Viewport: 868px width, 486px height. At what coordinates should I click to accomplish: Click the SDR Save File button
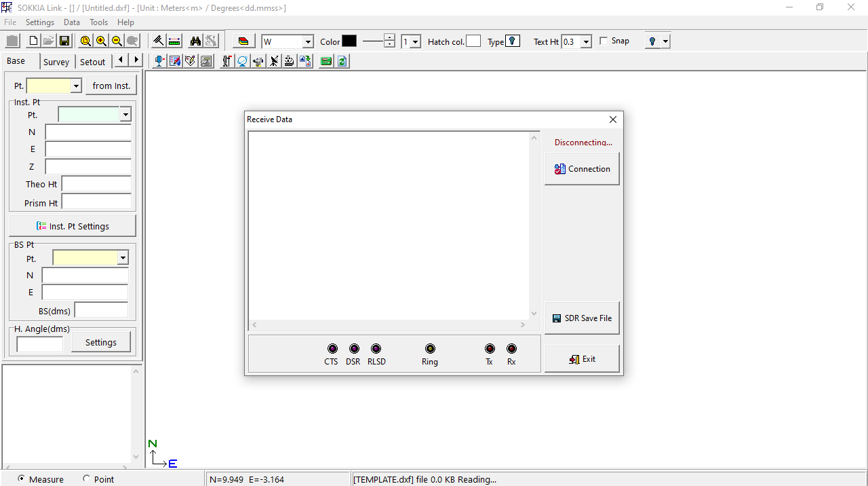[582, 318]
